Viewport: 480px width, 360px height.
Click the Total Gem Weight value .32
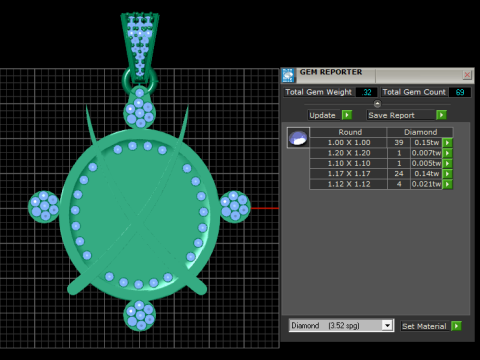point(366,92)
